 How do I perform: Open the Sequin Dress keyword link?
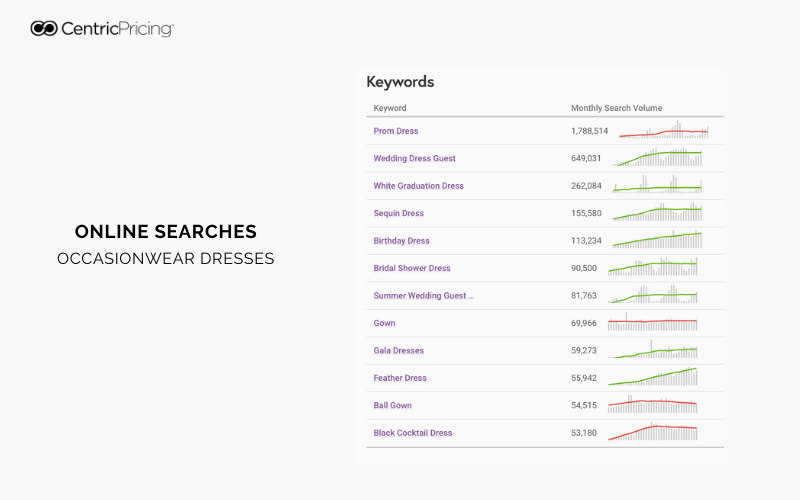(x=398, y=213)
